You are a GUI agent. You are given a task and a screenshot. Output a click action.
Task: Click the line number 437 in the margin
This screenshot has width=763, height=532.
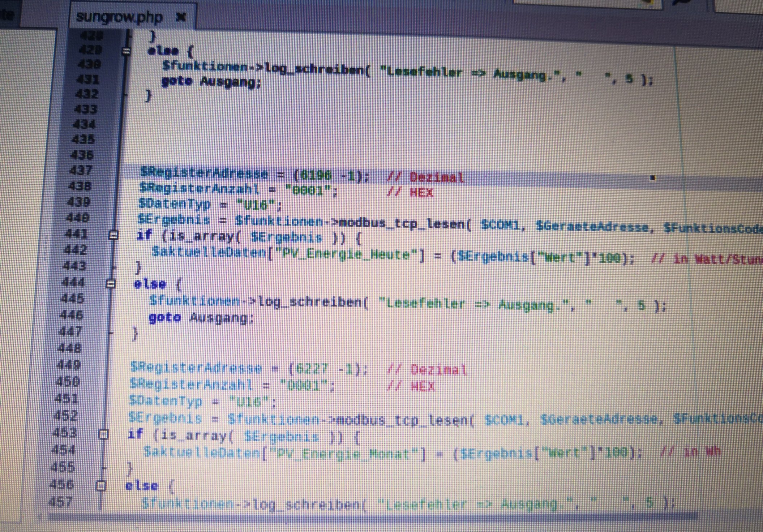pos(80,170)
